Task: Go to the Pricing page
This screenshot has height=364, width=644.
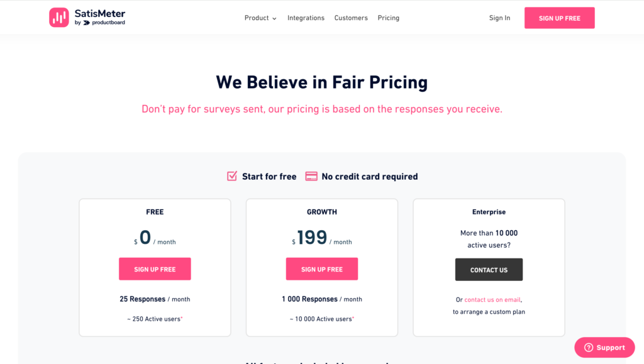Action: [388, 18]
